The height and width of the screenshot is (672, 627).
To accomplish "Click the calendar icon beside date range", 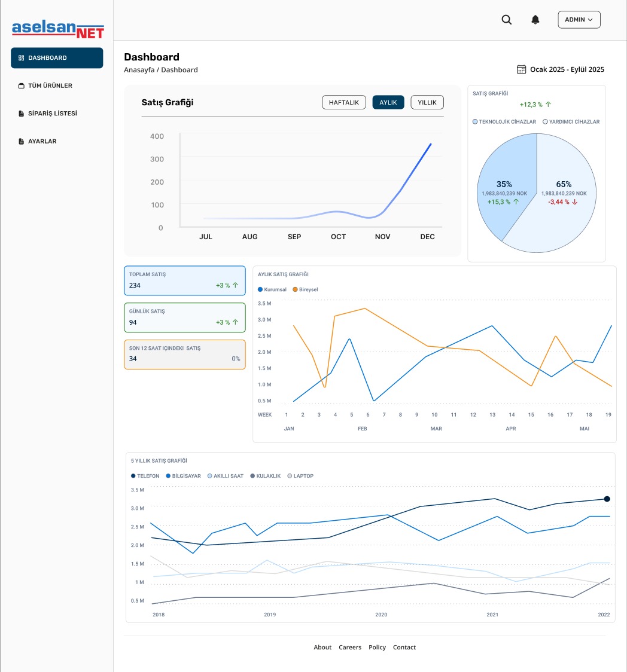I will (x=521, y=69).
